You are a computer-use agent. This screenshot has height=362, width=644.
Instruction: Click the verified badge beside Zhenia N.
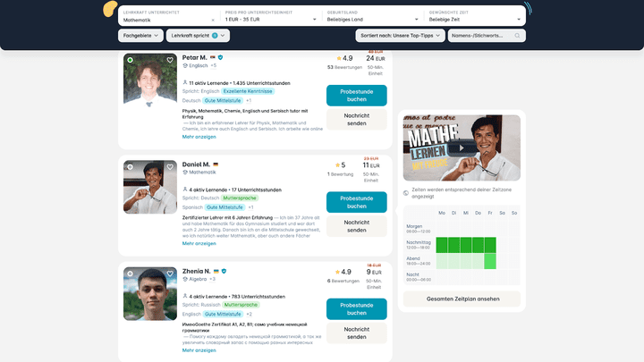(223, 270)
